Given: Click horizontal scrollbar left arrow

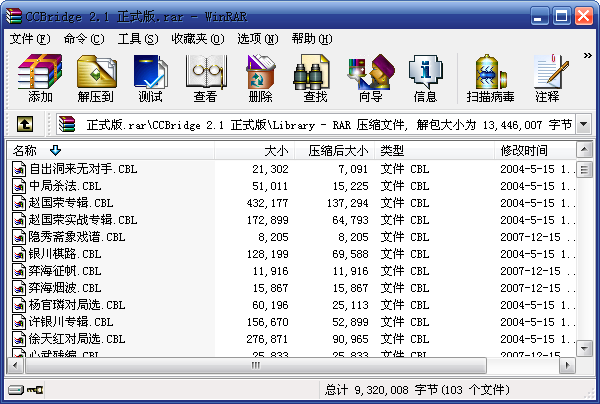Looking at the screenshot, I should [x=15, y=366].
